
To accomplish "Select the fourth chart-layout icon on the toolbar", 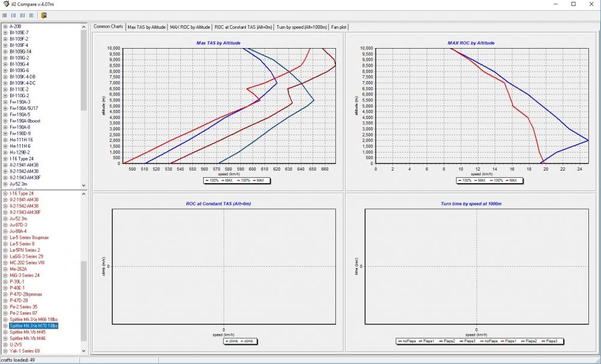I will coord(30,14).
